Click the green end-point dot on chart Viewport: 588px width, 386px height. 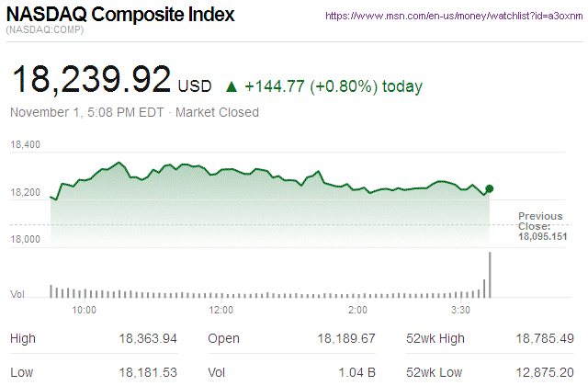[x=490, y=188]
